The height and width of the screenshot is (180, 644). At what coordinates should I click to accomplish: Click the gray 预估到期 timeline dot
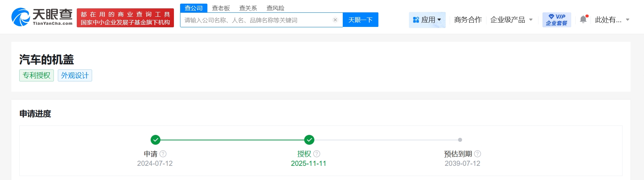[x=460, y=140]
